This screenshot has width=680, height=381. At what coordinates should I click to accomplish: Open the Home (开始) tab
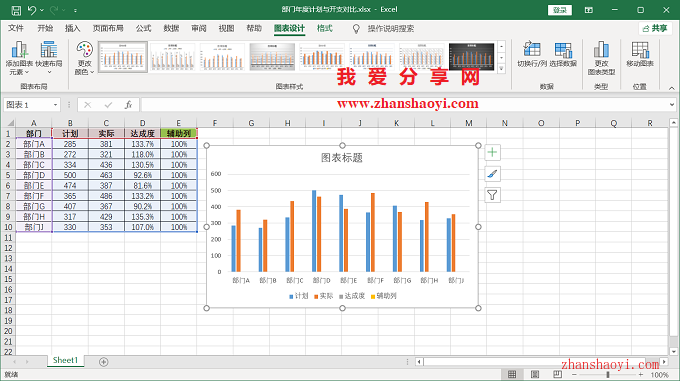coord(45,28)
